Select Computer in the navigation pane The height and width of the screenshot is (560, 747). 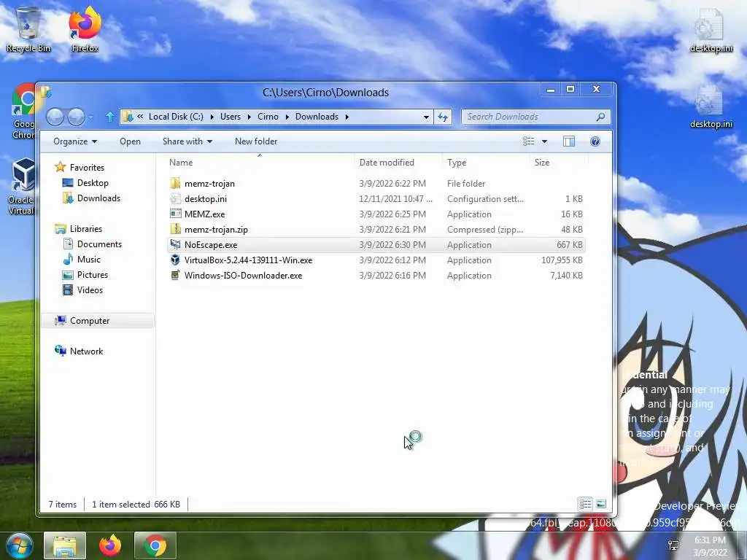(98, 321)
